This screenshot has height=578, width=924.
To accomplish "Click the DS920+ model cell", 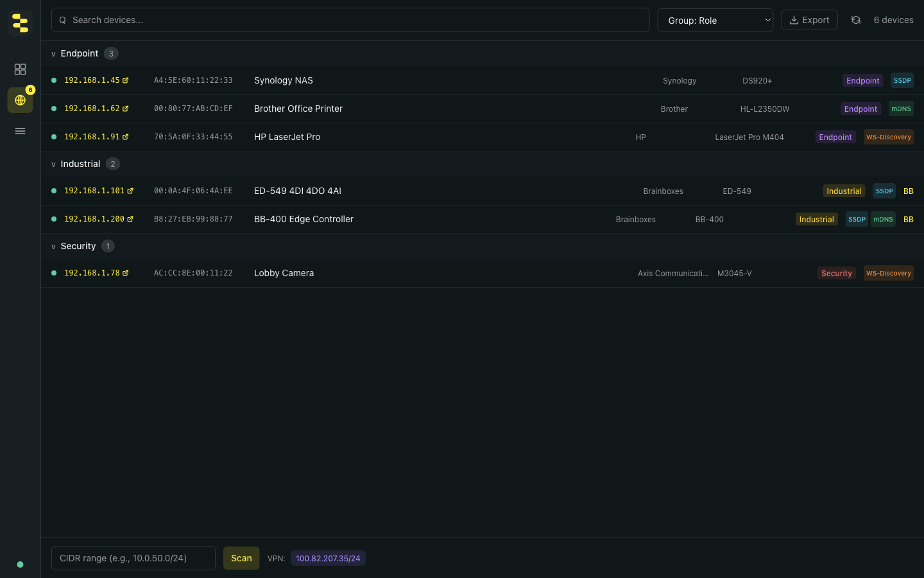I will [757, 81].
